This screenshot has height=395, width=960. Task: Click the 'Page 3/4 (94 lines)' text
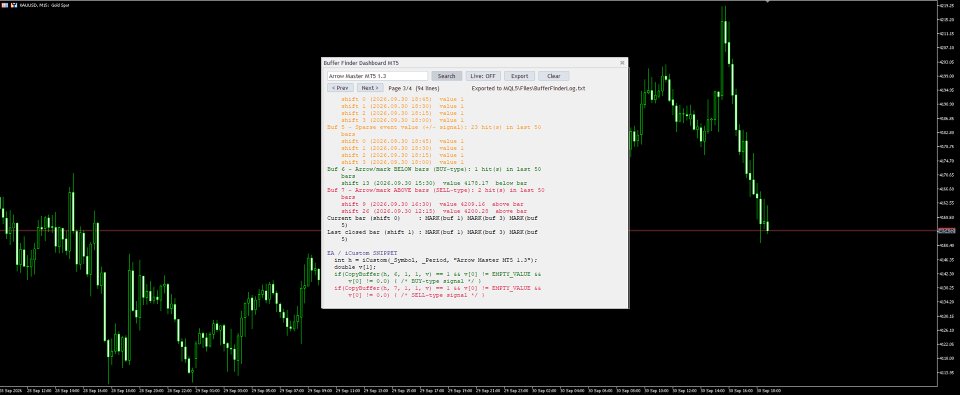(414, 88)
